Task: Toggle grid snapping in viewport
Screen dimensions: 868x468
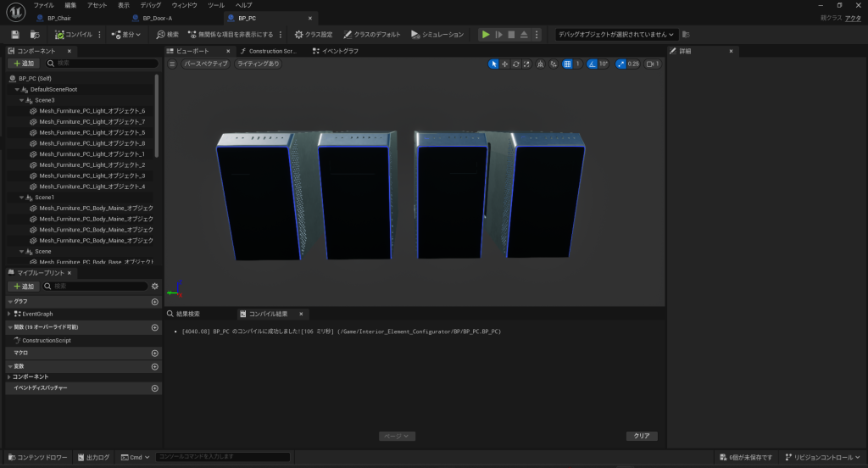Action: [567, 64]
